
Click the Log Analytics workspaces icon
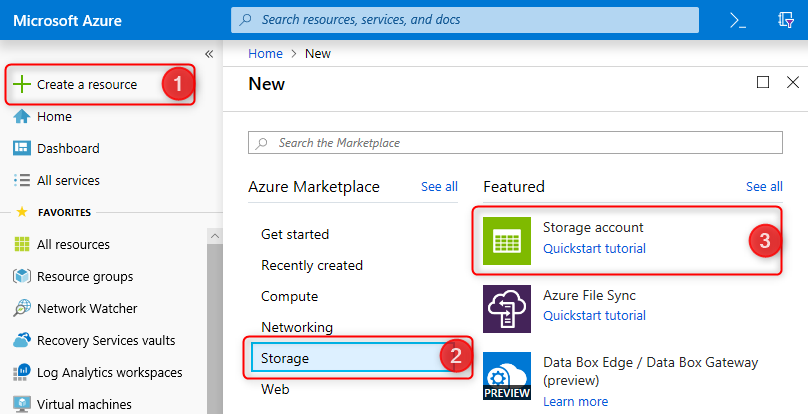tap(21, 372)
